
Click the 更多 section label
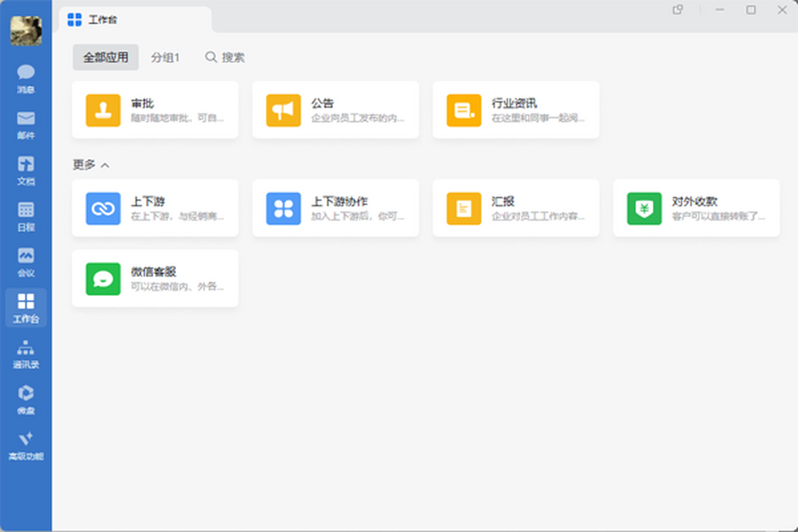(x=84, y=165)
